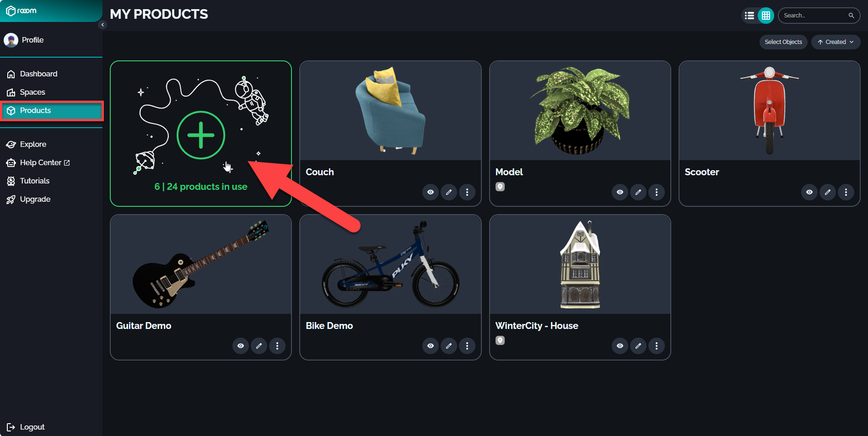Select the grid view icon
This screenshot has height=436, width=868.
point(766,16)
